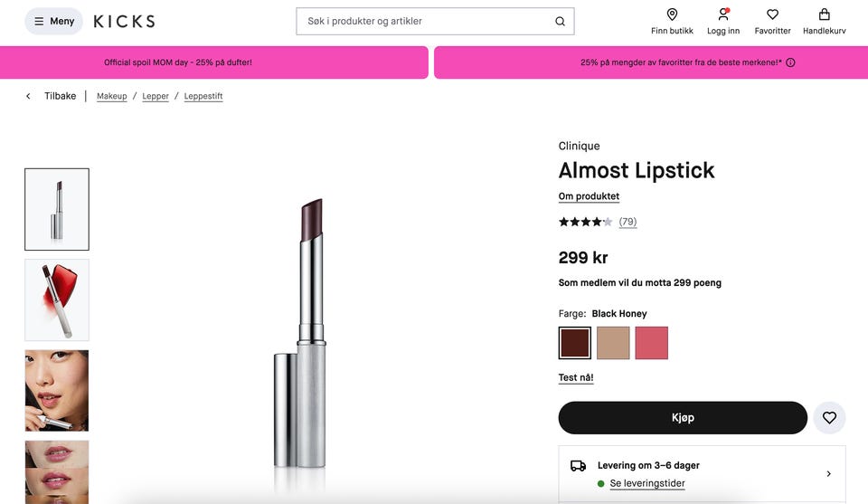Focus the product search field
The image size is (868, 504).
pos(425,22)
